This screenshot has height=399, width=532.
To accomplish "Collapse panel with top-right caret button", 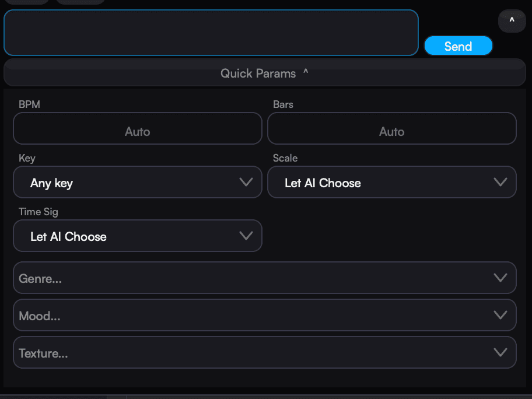I will click(x=512, y=21).
